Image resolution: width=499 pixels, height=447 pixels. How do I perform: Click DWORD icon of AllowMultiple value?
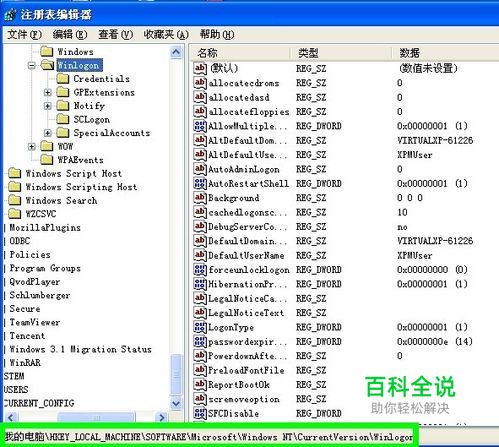pos(200,126)
